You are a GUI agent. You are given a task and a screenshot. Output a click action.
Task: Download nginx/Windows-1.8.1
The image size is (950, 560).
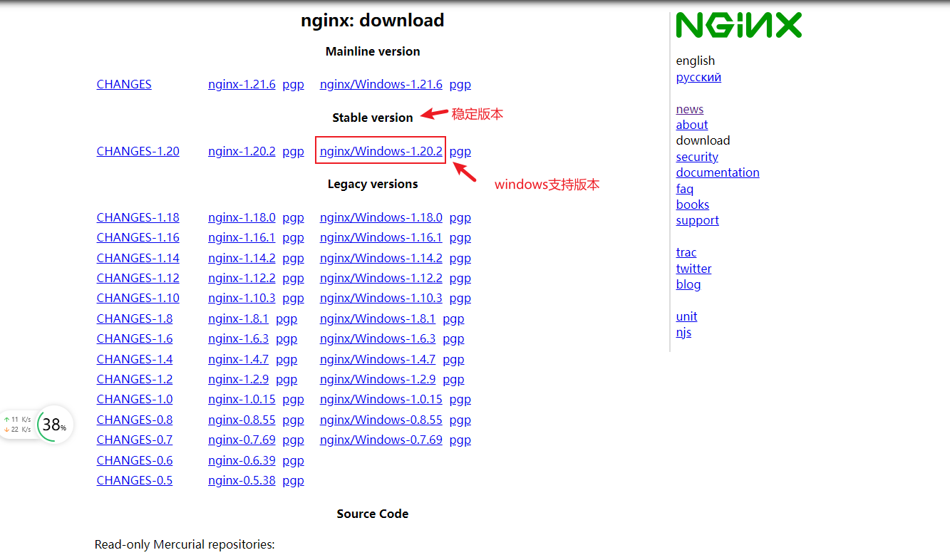click(x=378, y=318)
